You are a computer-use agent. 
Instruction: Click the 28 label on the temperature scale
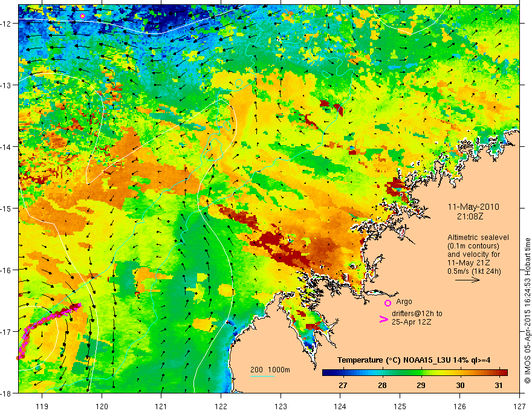pos(382,385)
